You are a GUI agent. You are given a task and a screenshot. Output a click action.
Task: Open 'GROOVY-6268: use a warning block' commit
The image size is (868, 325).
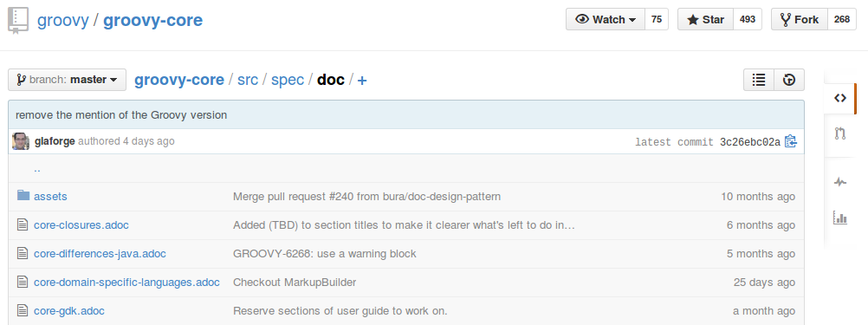click(324, 254)
